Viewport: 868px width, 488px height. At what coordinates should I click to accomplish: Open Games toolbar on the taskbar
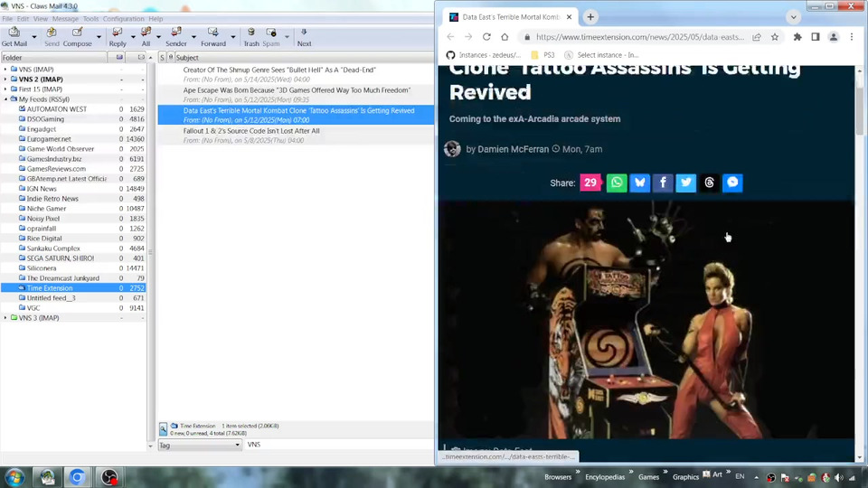point(648,477)
